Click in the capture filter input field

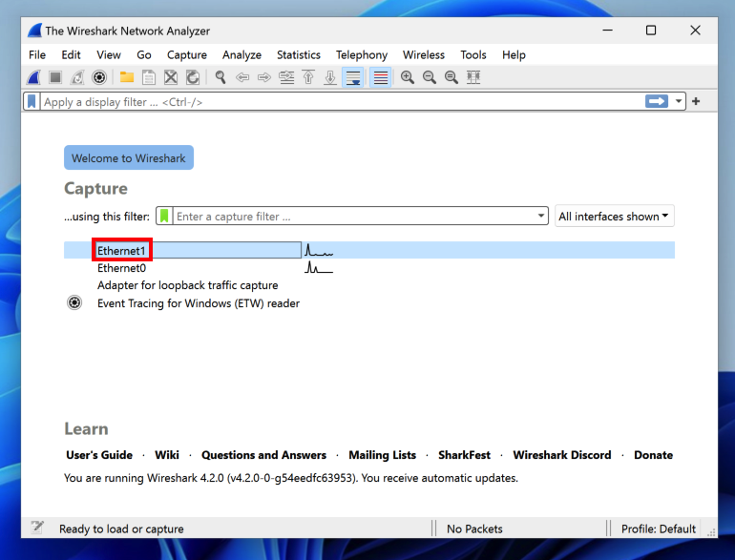tap(354, 216)
